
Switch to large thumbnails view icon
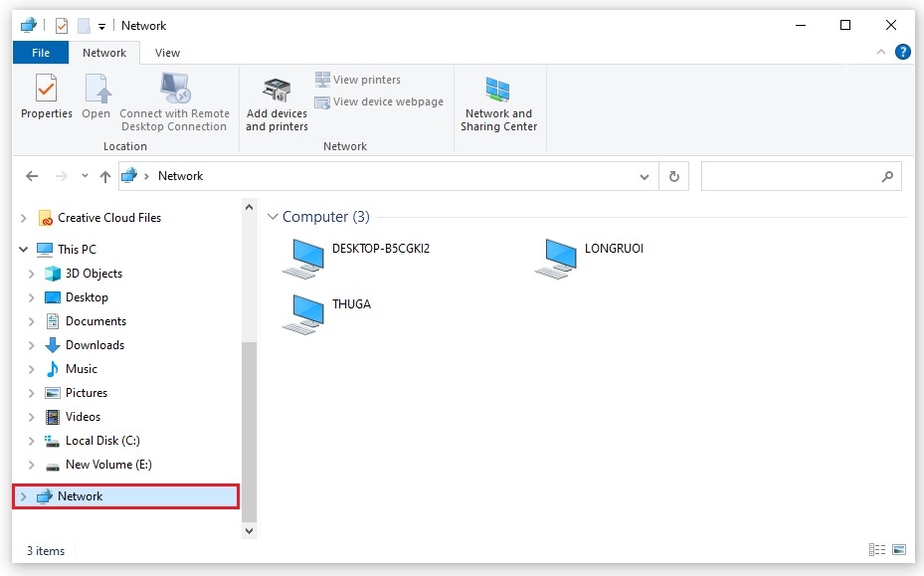[899, 549]
